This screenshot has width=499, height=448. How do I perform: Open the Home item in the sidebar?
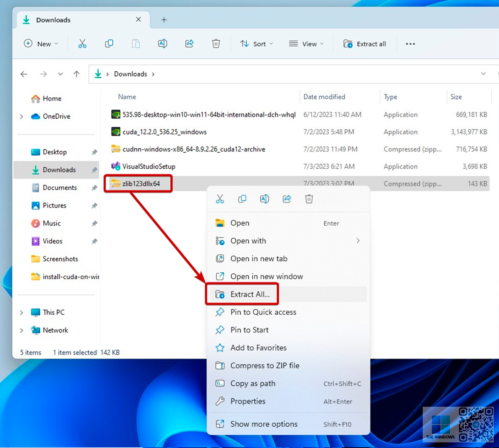point(46,99)
